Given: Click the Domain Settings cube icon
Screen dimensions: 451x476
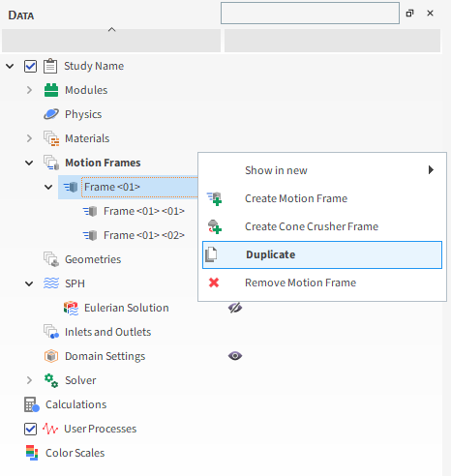Looking at the screenshot, I should click(51, 356).
